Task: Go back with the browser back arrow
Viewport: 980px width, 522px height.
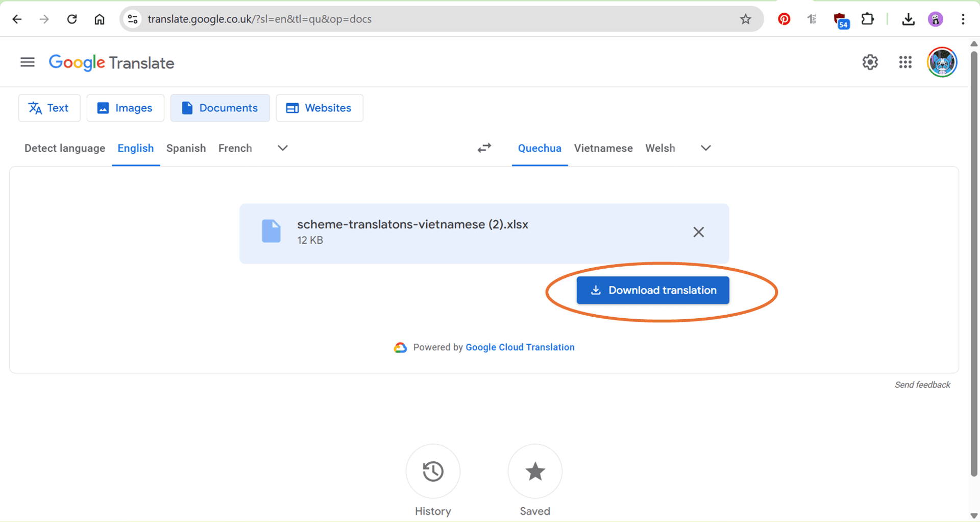Action: coord(17,19)
